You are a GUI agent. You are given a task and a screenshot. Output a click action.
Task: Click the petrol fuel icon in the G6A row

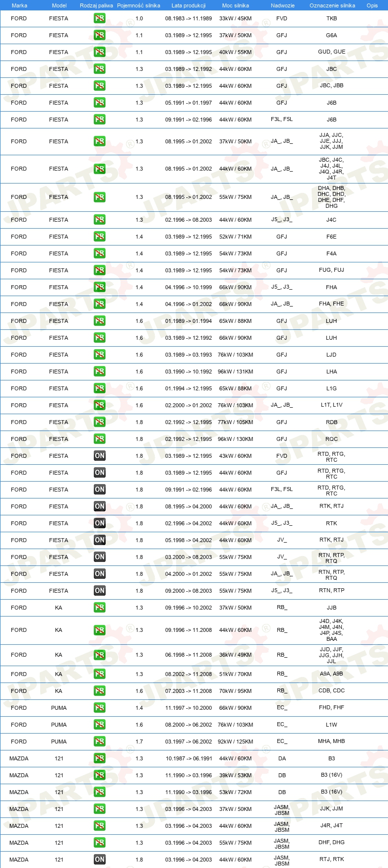(x=100, y=35)
